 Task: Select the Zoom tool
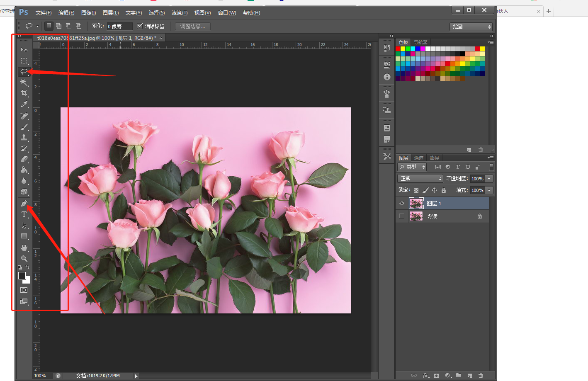(x=24, y=258)
